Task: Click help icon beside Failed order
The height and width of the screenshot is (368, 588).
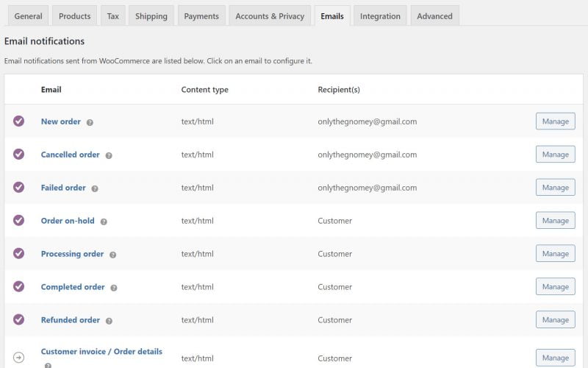Action: [95, 188]
